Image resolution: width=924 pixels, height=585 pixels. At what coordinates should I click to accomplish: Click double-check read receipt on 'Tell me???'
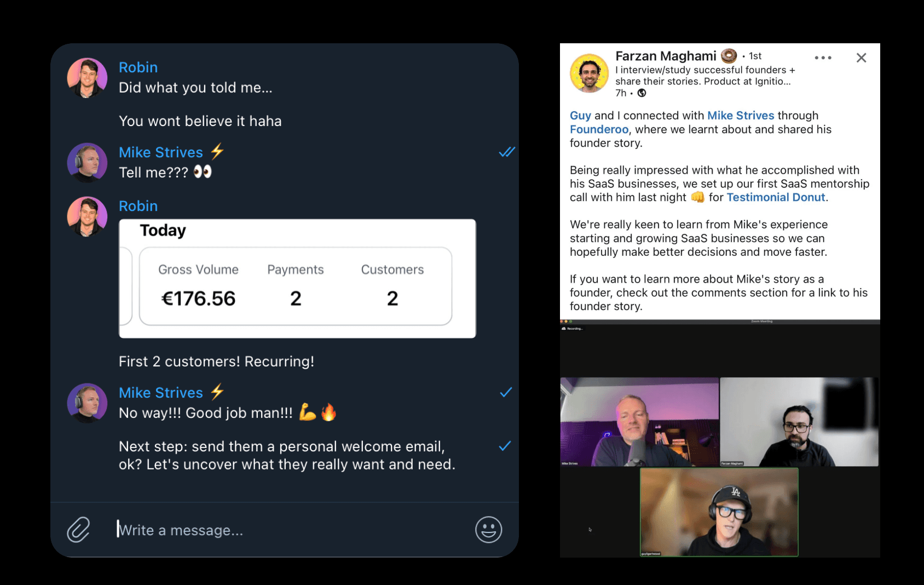pos(507,152)
